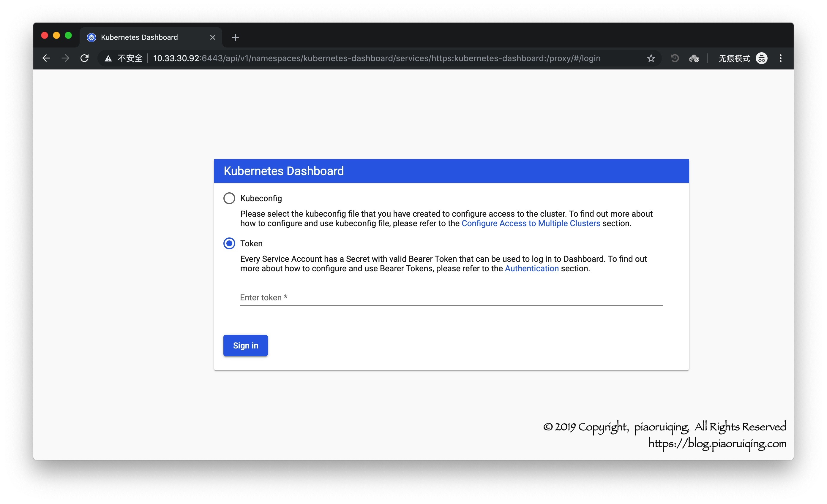Click the Kubernetes Dashboard header title
The image size is (827, 504).
pos(284,171)
